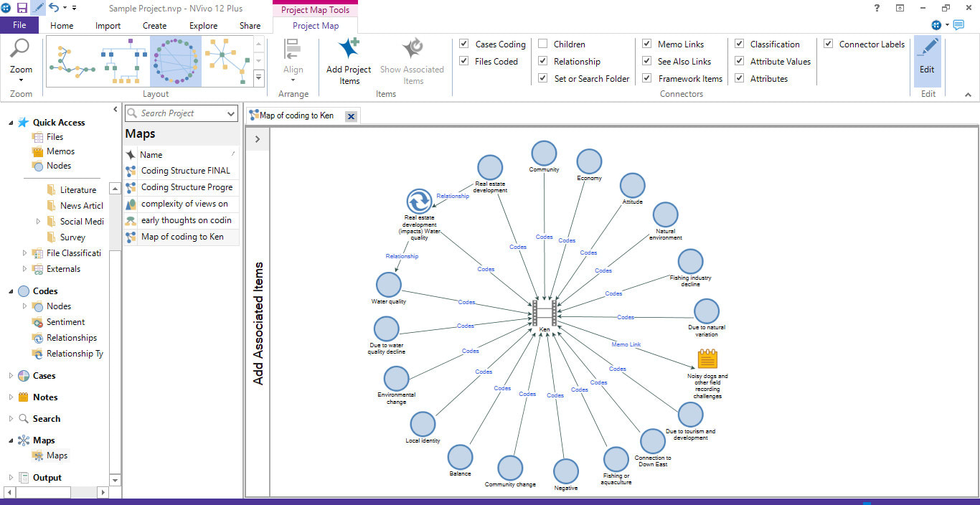Expand the layout gallery dropdown arrow
Screen dimensions: 980x505
point(259,77)
